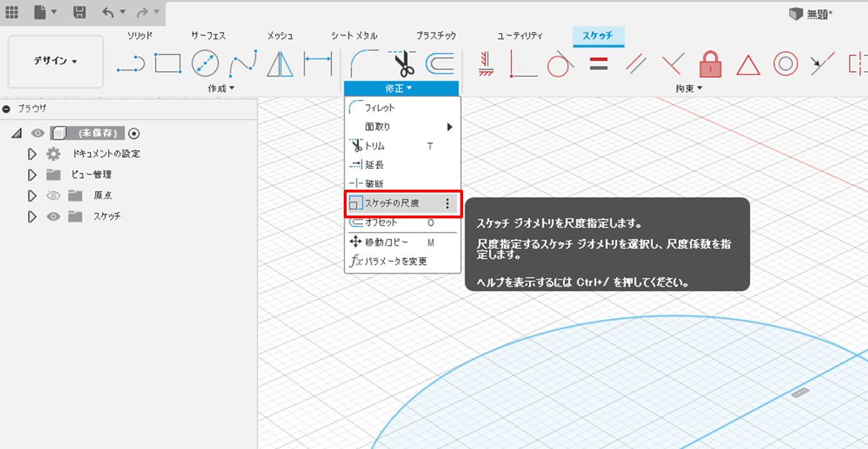Choose 延長 from the 修正 menu
868x449 pixels.
402,165
